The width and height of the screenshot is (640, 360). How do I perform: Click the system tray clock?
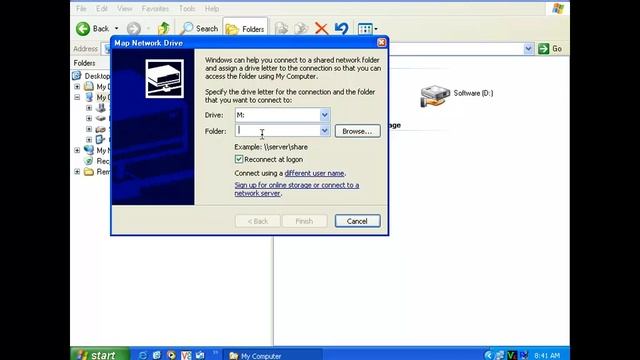547,356
